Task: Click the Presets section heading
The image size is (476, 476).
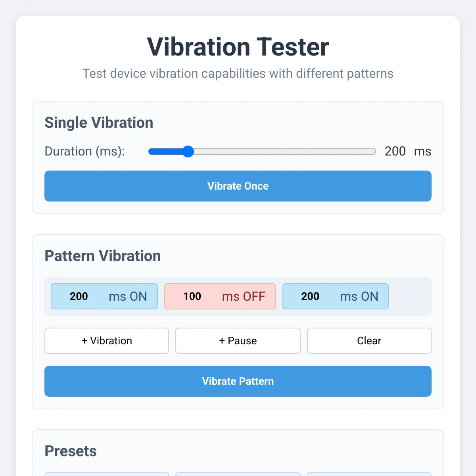Action: click(x=71, y=451)
